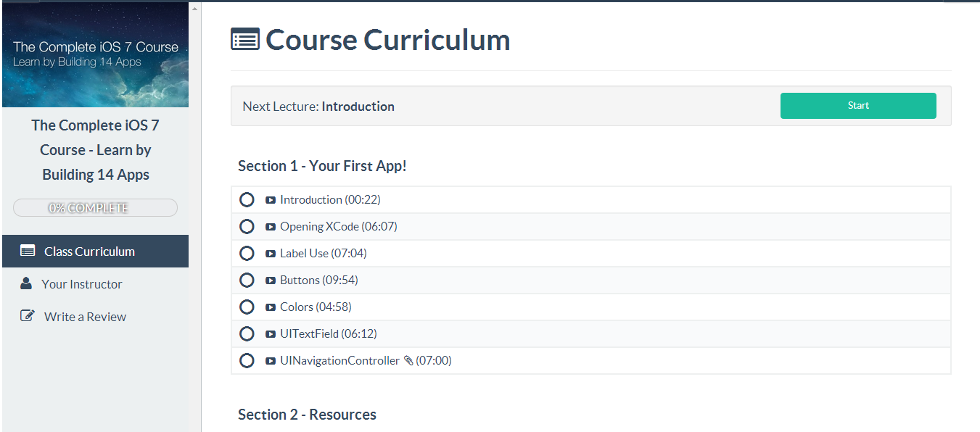Click the Class Curriculum list icon in the sidebar
This screenshot has width=980, height=432.
(28, 252)
